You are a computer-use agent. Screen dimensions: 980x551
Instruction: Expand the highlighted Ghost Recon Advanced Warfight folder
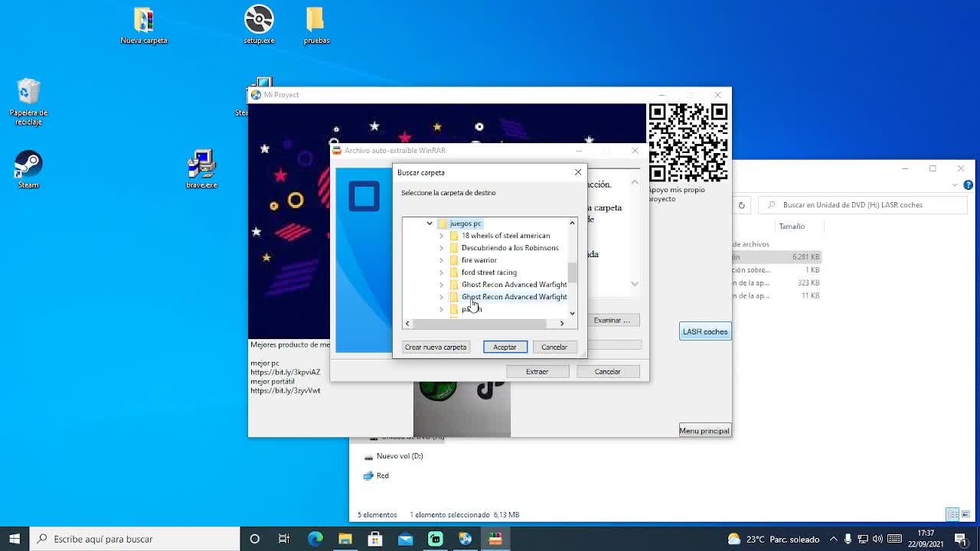(441, 297)
